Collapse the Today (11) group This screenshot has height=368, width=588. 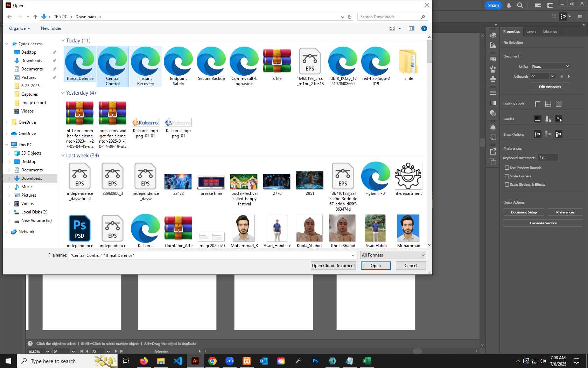pyautogui.click(x=63, y=41)
